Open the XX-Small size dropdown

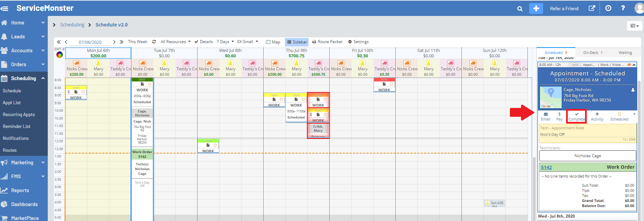pos(247,42)
